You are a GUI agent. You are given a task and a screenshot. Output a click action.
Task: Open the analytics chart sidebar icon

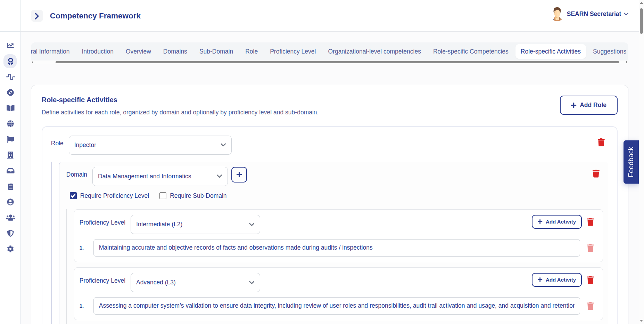(10, 46)
